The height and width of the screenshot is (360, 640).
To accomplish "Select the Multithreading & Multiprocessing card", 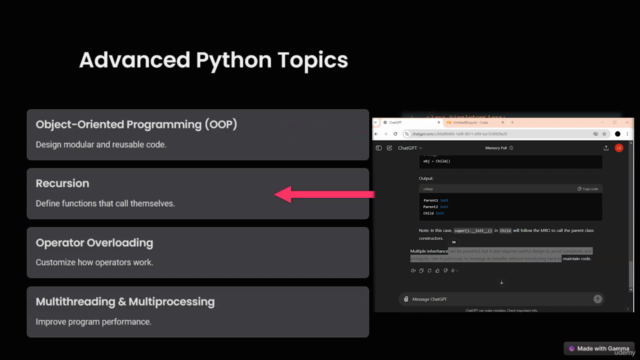I will point(198,312).
